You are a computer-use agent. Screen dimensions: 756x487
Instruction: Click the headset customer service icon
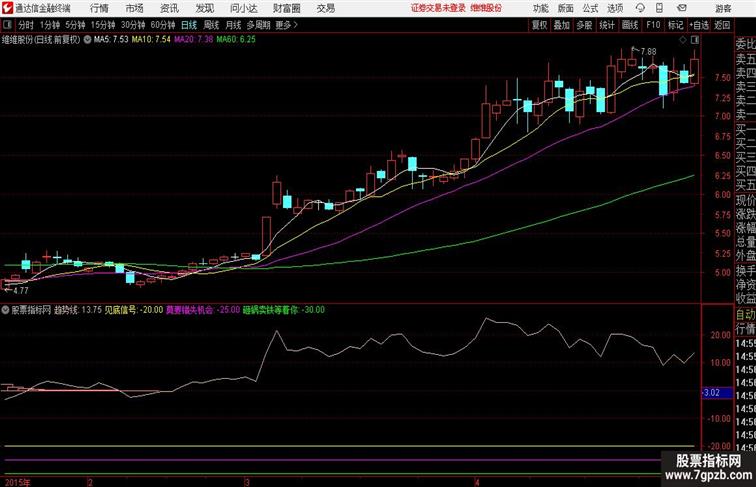point(640,8)
